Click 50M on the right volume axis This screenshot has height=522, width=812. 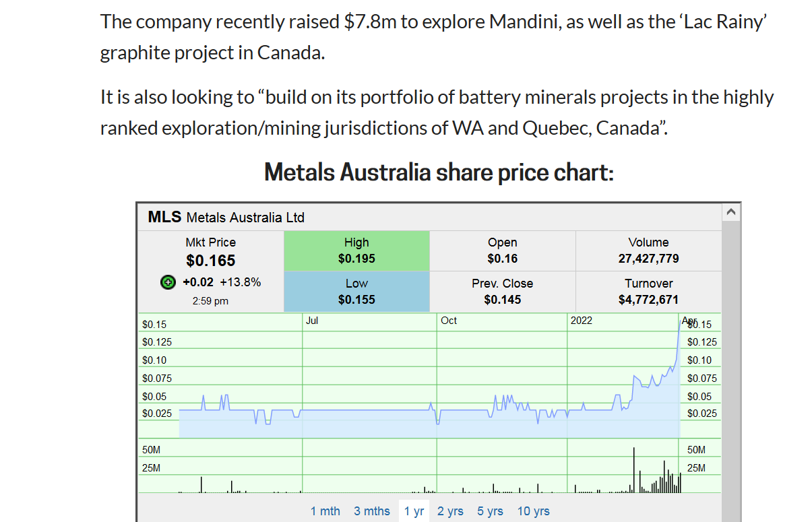pyautogui.click(x=696, y=449)
